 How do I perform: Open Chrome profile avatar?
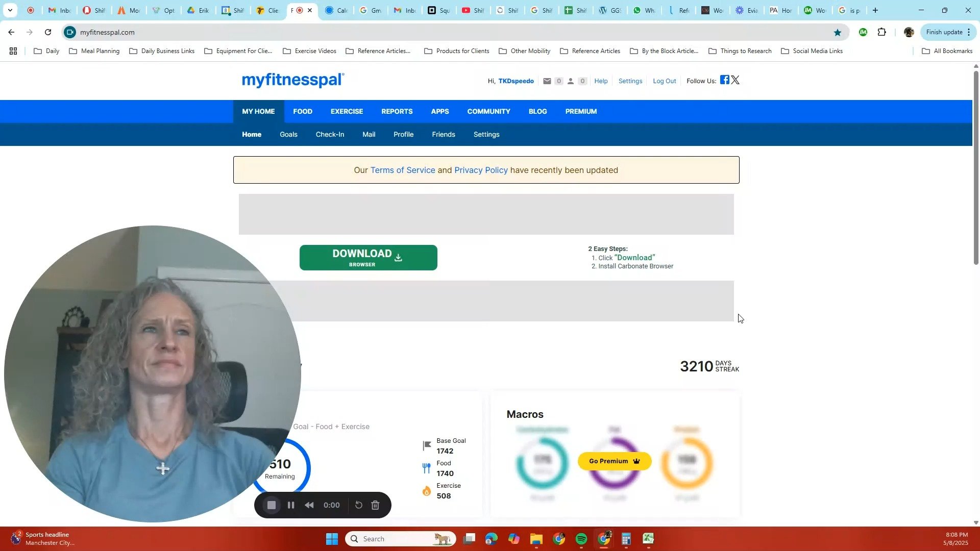(909, 32)
